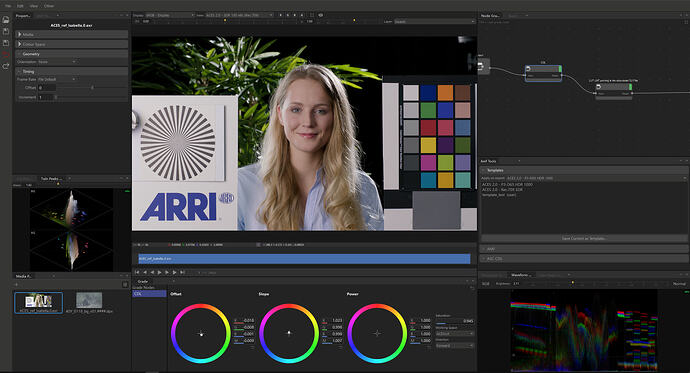Expand the Colour Space section
Screen dimensions: 690x373
[72, 44]
